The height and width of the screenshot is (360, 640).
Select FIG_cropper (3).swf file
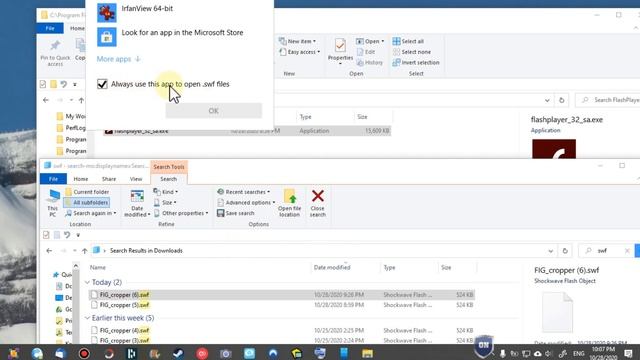click(x=282, y=340)
